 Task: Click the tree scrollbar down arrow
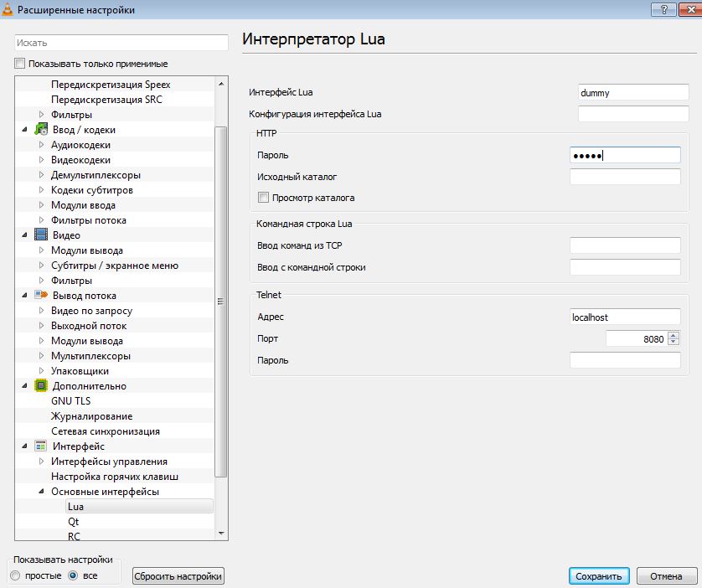(x=220, y=533)
